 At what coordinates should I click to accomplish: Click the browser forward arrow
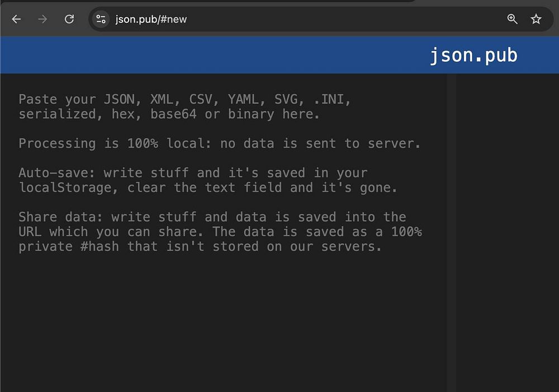point(43,19)
